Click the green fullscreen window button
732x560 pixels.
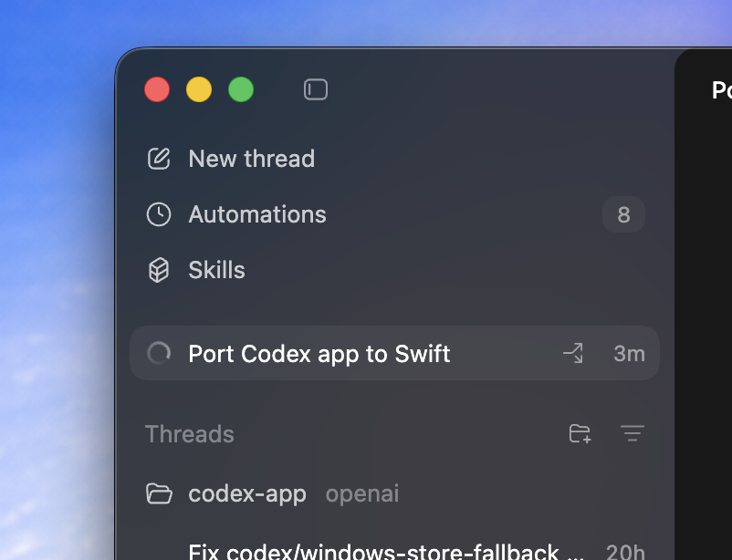pyautogui.click(x=241, y=89)
